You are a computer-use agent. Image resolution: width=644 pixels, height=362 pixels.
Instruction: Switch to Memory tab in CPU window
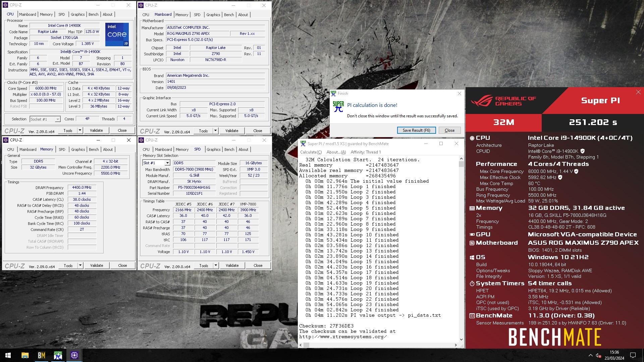coord(46,14)
